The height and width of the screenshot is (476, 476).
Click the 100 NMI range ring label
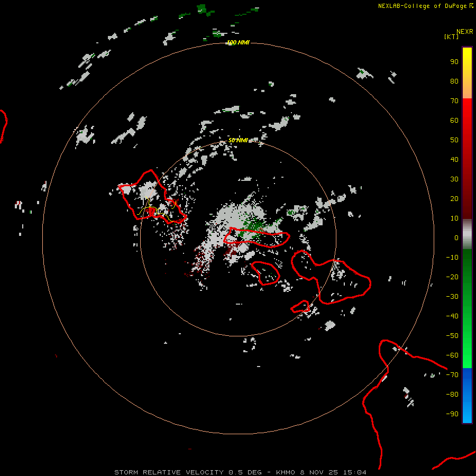tap(238, 42)
